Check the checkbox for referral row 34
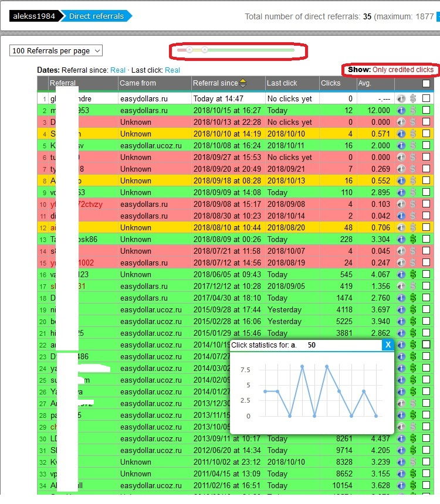The width and height of the screenshot is (440, 504). pyautogui.click(x=426, y=485)
